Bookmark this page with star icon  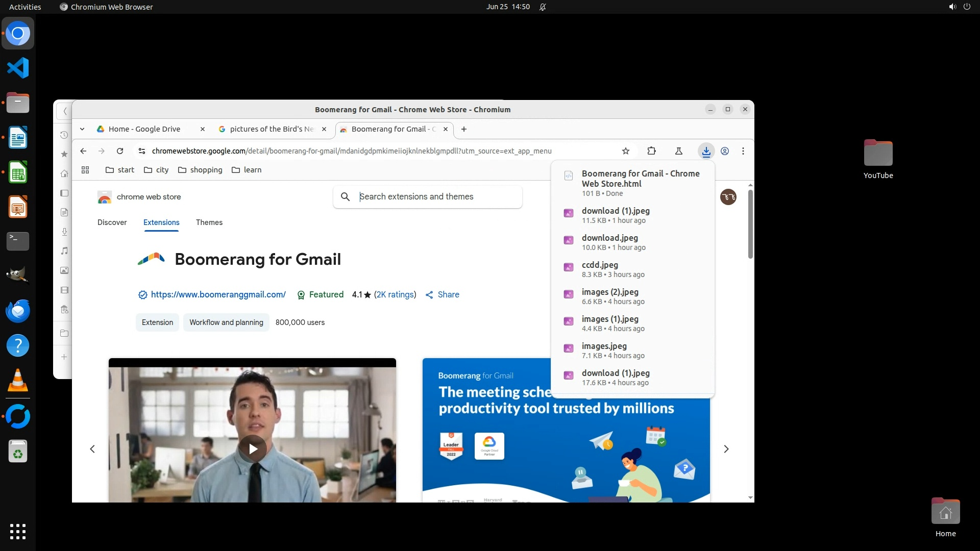(626, 151)
